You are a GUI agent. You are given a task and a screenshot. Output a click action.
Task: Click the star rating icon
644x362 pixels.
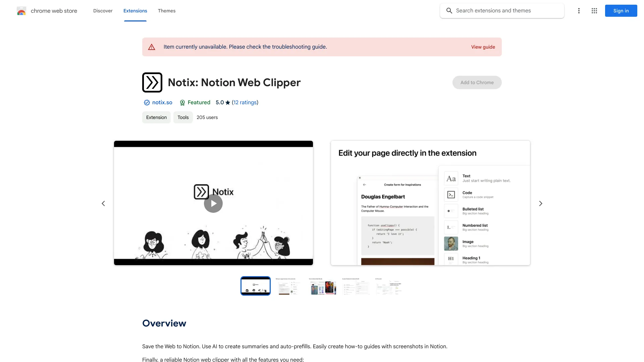(228, 103)
